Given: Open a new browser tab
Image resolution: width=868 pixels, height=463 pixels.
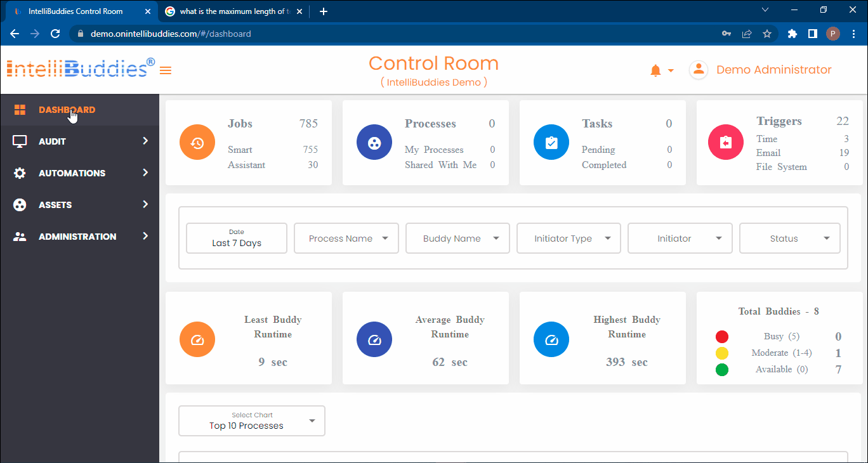Looking at the screenshot, I should coord(323,11).
